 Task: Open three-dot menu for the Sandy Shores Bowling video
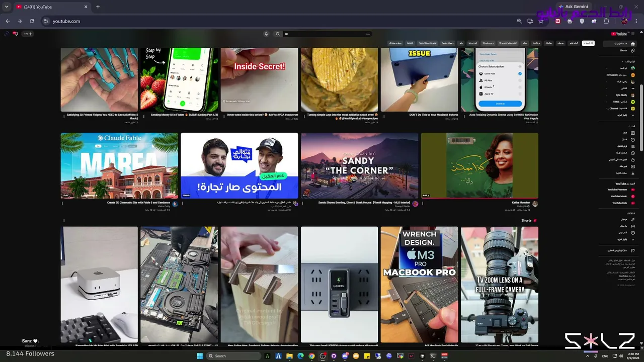302,203
